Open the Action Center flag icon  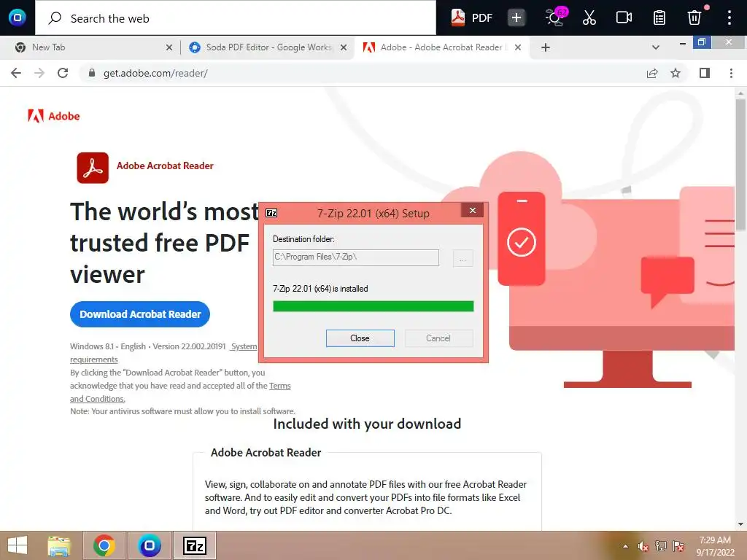(678, 546)
